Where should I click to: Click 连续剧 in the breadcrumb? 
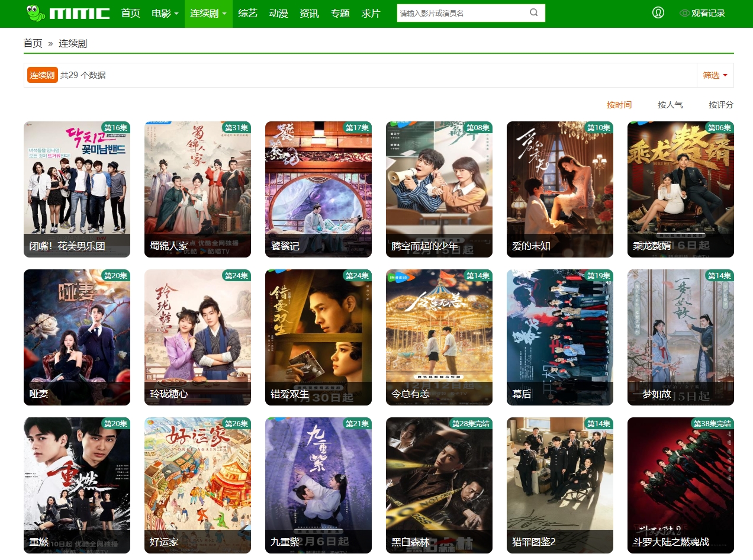tap(73, 43)
